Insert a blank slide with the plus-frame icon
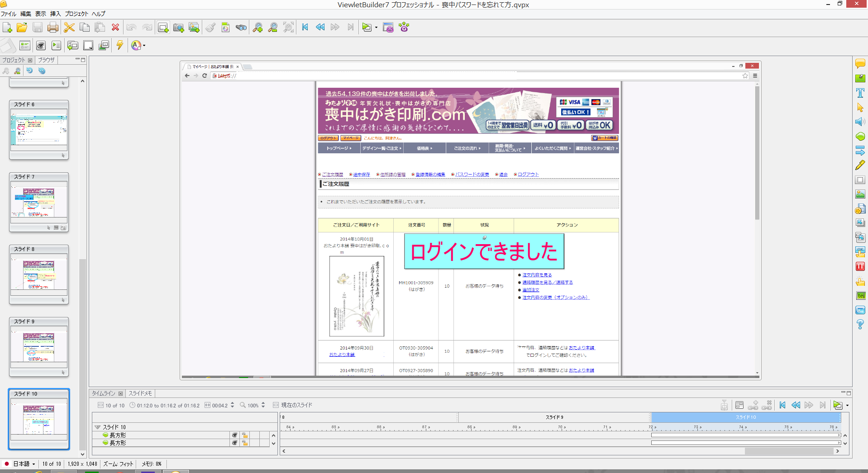Viewport: 868px width, 473px height. click(163, 28)
